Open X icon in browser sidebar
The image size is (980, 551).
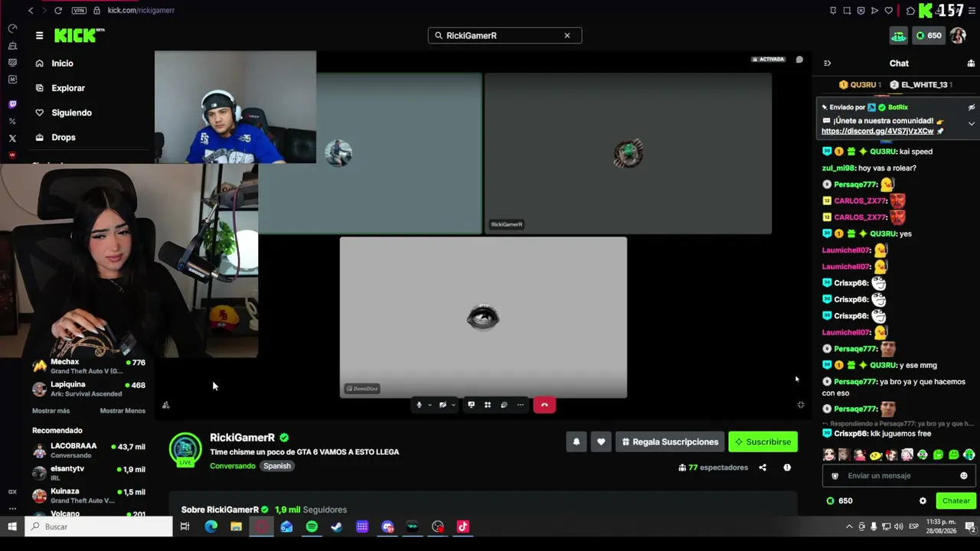click(12, 139)
